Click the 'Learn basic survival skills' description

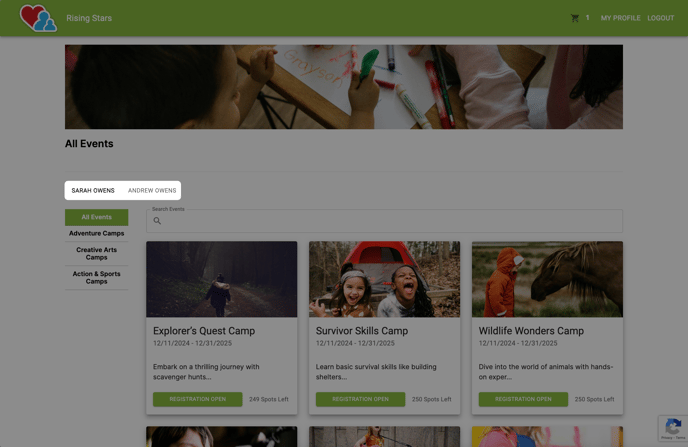(x=376, y=372)
